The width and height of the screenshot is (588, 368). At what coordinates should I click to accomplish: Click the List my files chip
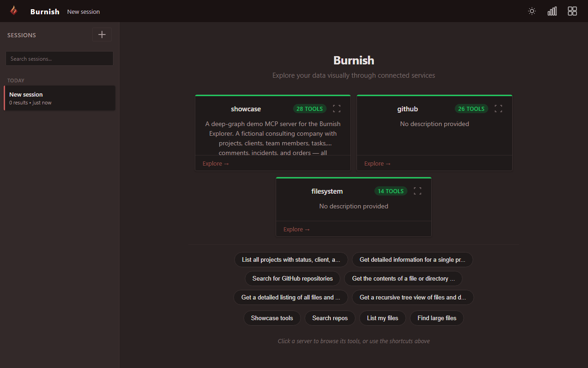[x=383, y=318]
